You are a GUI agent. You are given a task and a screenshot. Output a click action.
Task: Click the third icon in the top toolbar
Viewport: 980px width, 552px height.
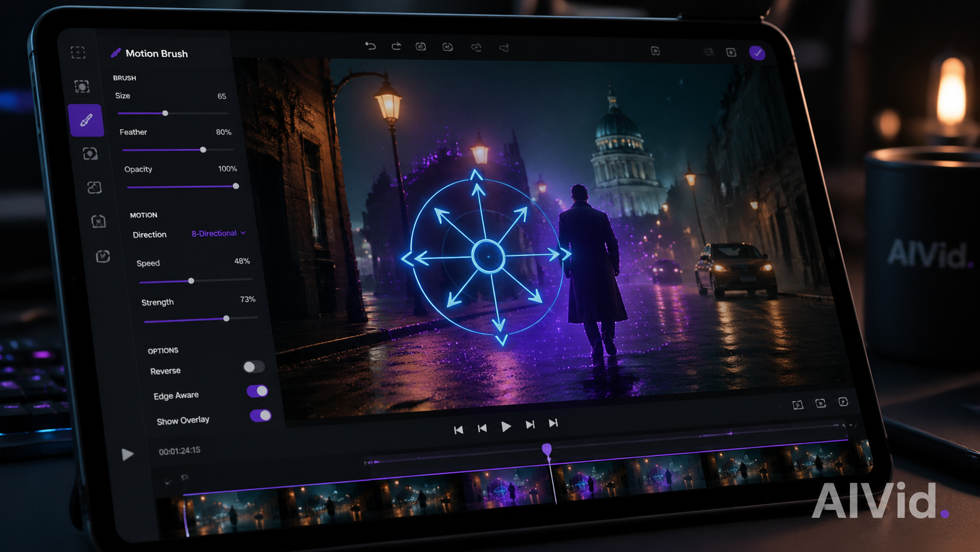point(421,46)
